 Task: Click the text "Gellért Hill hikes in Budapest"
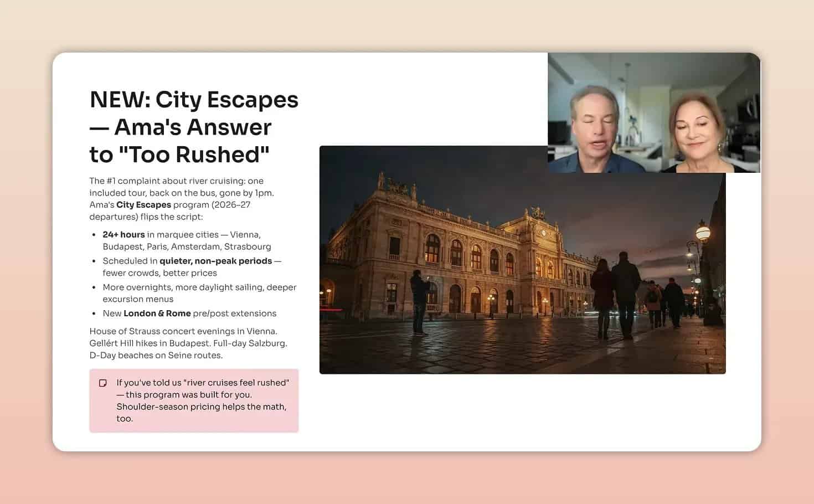148,343
